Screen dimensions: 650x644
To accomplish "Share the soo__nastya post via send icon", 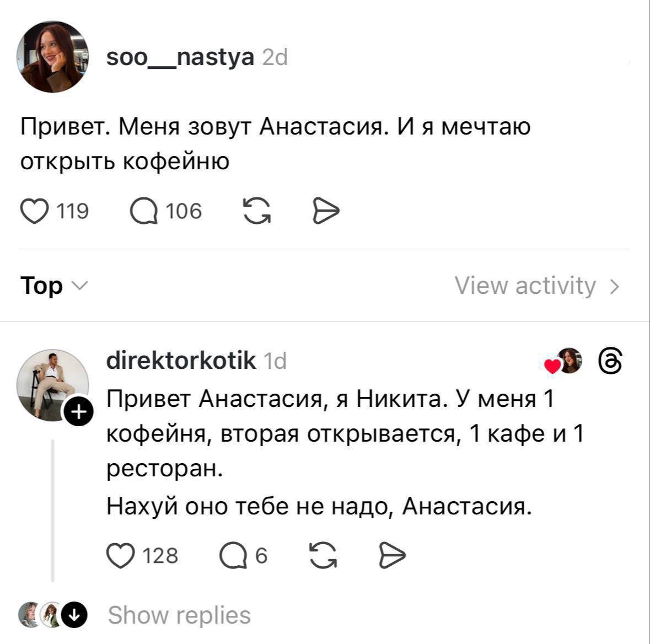I will tap(325, 211).
